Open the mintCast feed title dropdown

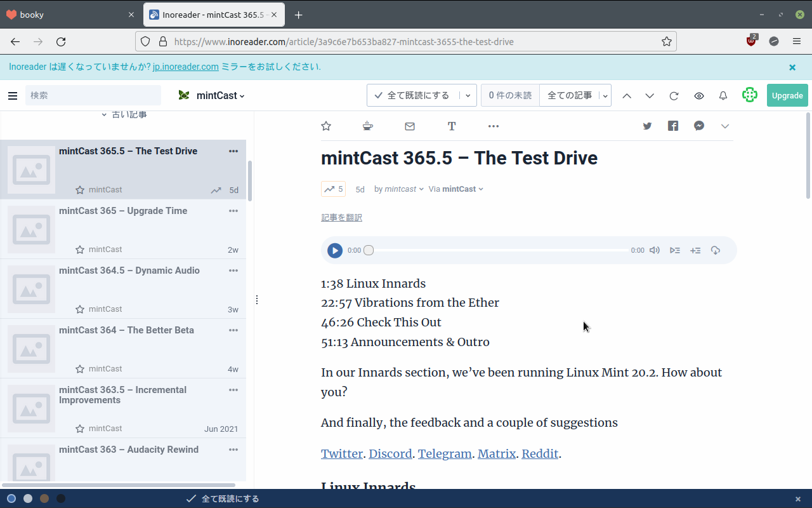pos(221,96)
